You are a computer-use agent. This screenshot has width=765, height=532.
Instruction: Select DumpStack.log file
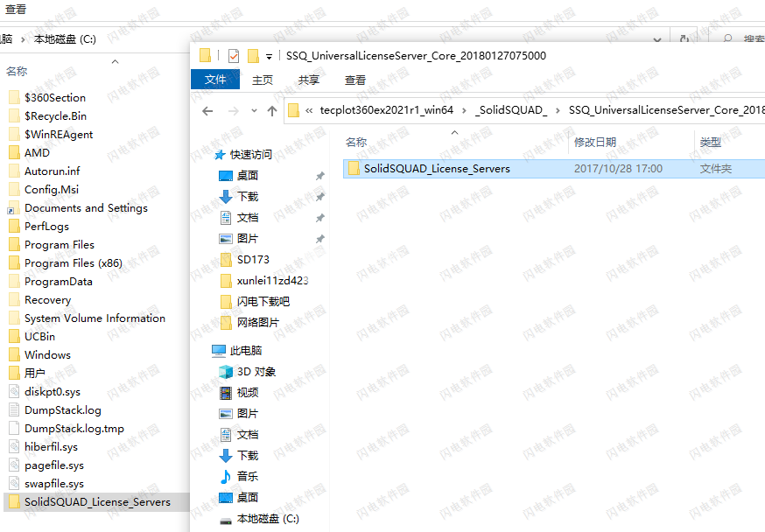click(x=55, y=410)
